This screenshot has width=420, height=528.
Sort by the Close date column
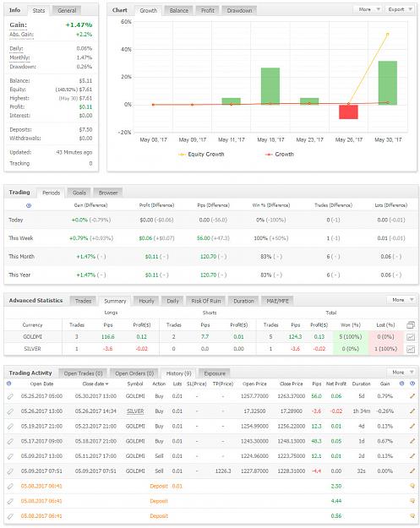[95, 384]
